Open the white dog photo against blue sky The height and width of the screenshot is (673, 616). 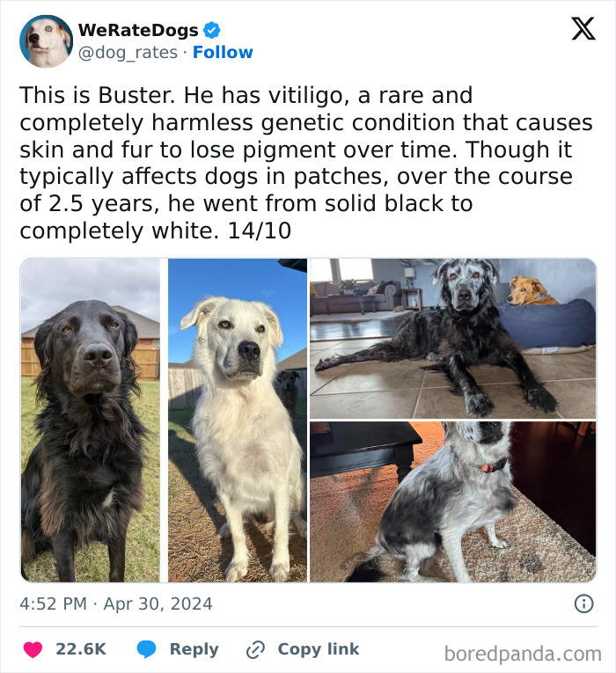coord(238,421)
